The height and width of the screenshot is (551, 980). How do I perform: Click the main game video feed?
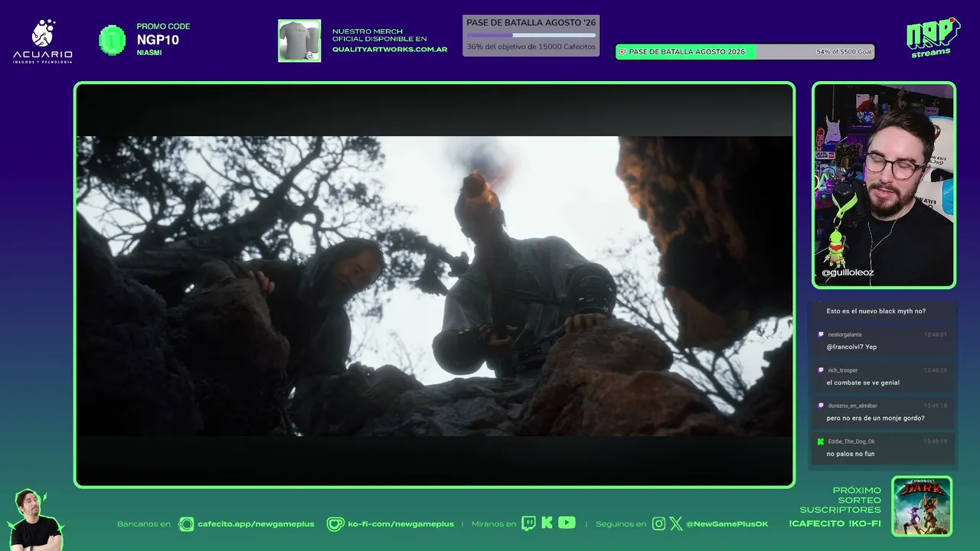pos(434,285)
